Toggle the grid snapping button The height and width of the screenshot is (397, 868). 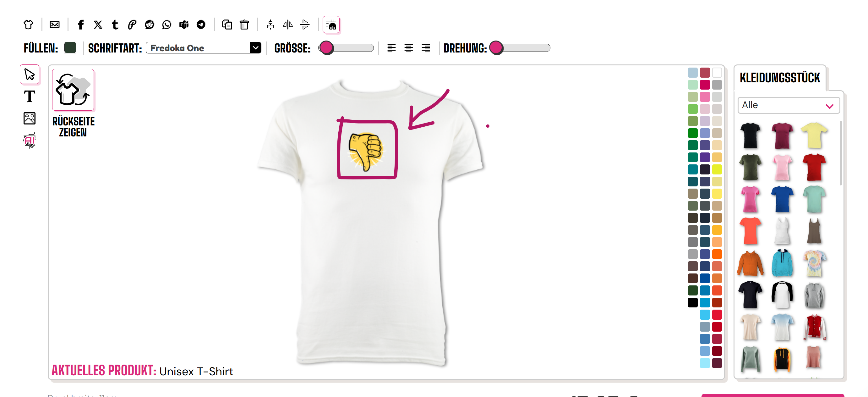[331, 25]
